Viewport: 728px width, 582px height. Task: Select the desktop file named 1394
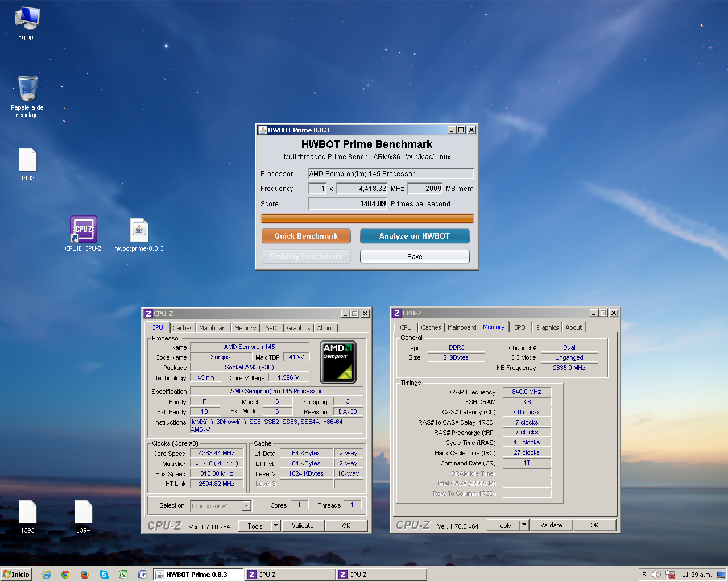[83, 516]
